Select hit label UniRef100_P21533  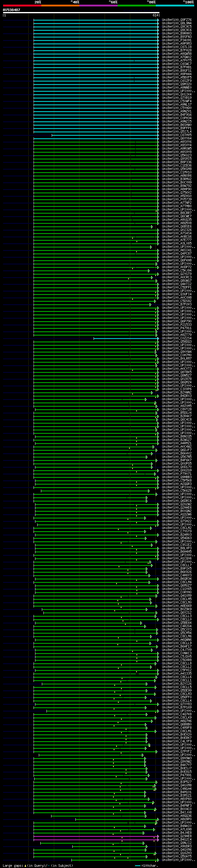(177, 325)
